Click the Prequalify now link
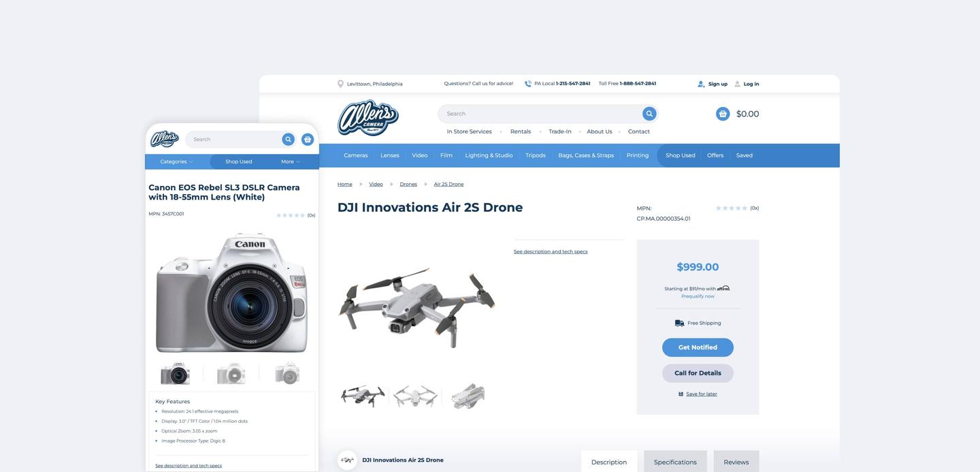Screen dimensions: 980x472 (x=698, y=296)
